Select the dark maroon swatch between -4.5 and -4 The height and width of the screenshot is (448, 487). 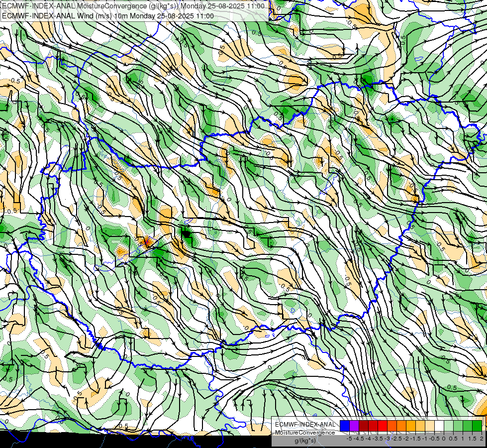point(364,426)
